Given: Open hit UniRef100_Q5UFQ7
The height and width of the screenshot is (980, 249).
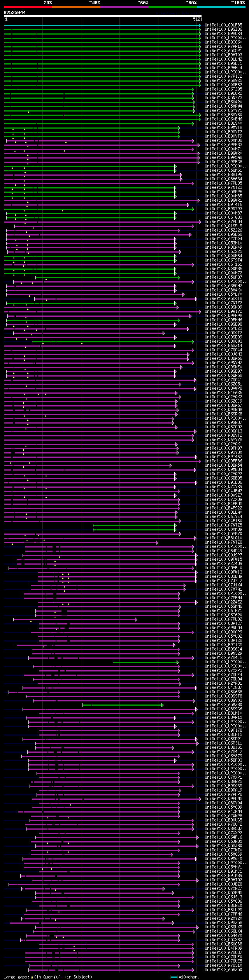Looking at the screenshot, I should pos(223,277).
